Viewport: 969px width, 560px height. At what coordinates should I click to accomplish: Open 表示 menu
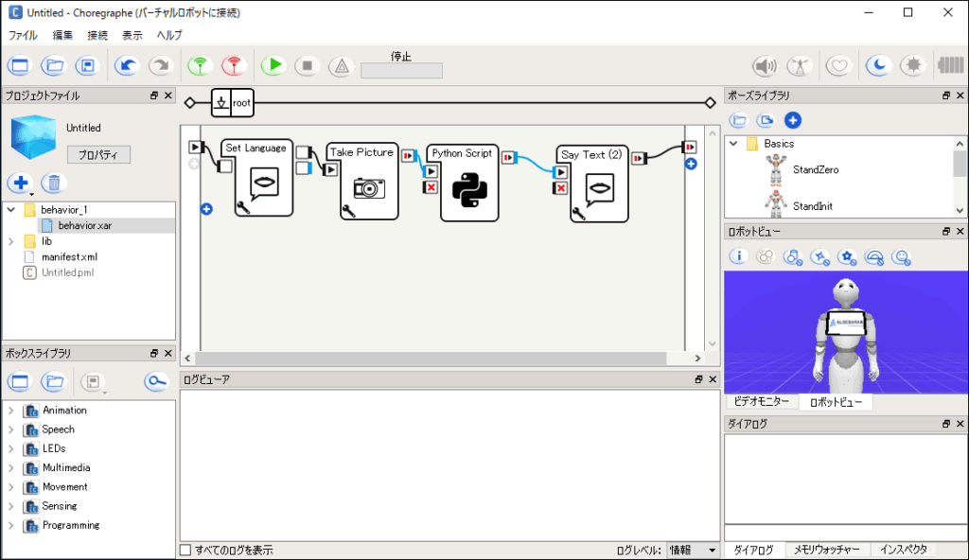132,35
